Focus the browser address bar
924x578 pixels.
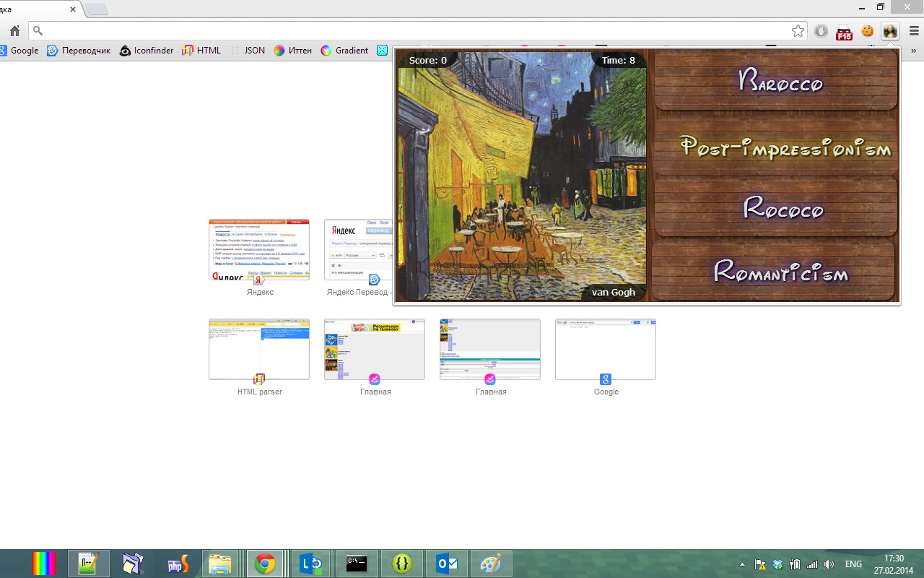[x=411, y=31]
